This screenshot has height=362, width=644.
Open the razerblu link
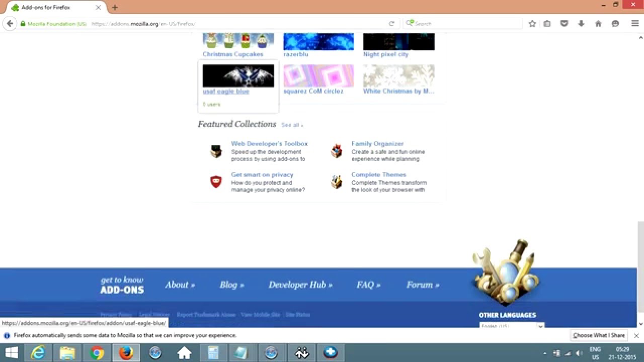296,54
